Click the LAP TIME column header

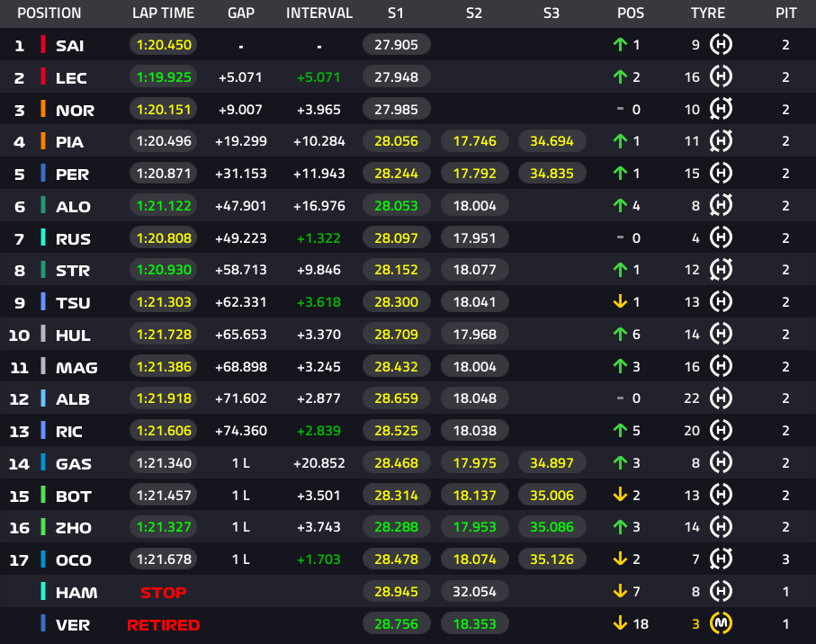coord(164,13)
